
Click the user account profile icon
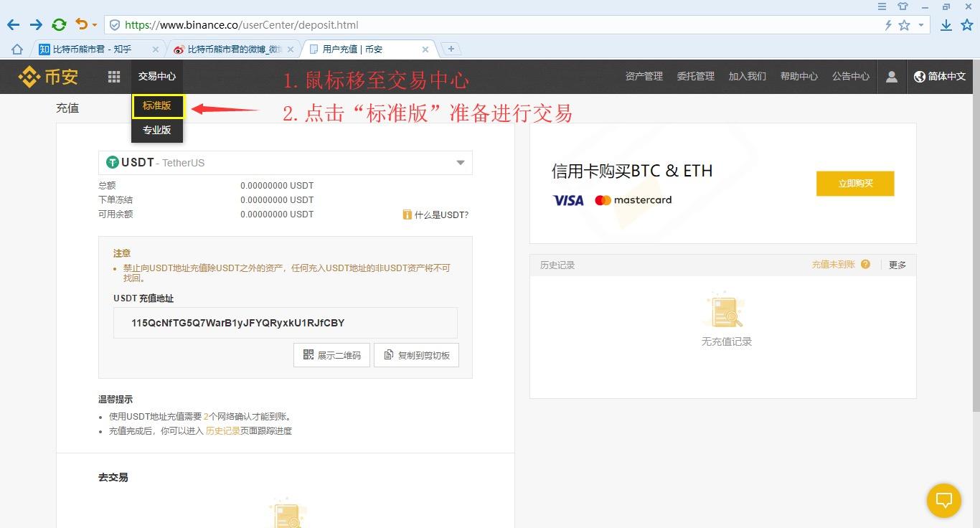892,77
